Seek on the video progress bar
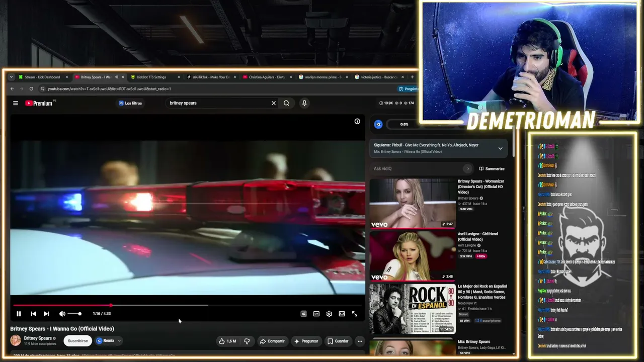The height and width of the screenshot is (362, 644). click(x=187, y=305)
